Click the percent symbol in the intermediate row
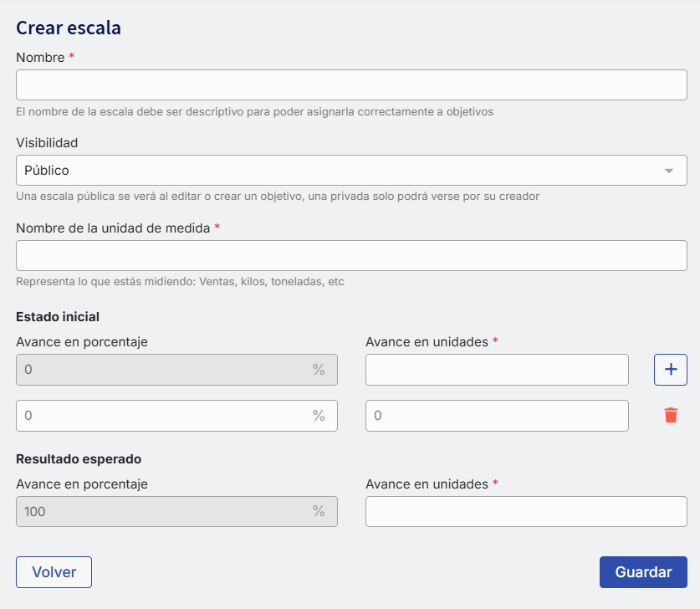Image resolution: width=700 pixels, height=609 pixels. 319,416
